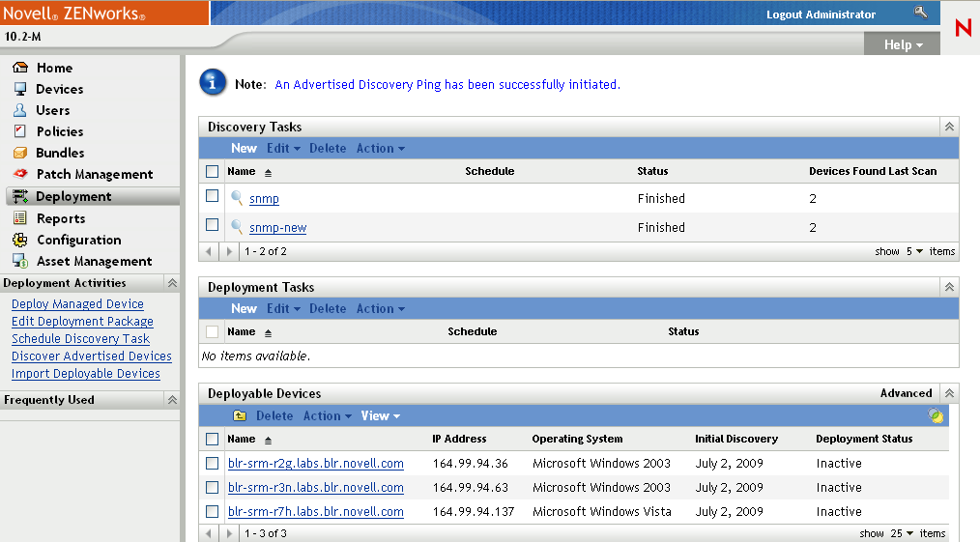980x542 pixels.
Task: Click the folder-up icon in Deployable Devices toolbar
Action: click(x=240, y=415)
